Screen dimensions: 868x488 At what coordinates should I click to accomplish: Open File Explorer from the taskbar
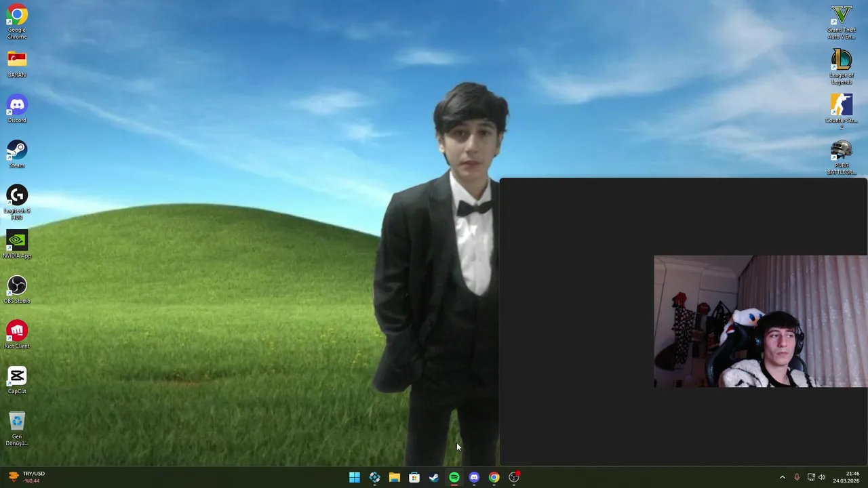394,477
